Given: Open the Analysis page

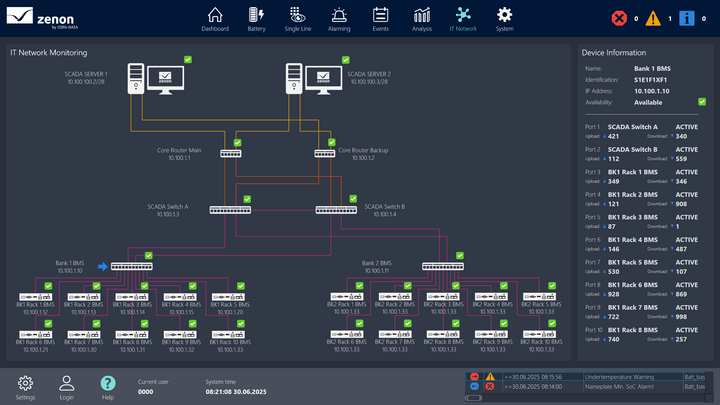Looking at the screenshot, I should coord(422,19).
